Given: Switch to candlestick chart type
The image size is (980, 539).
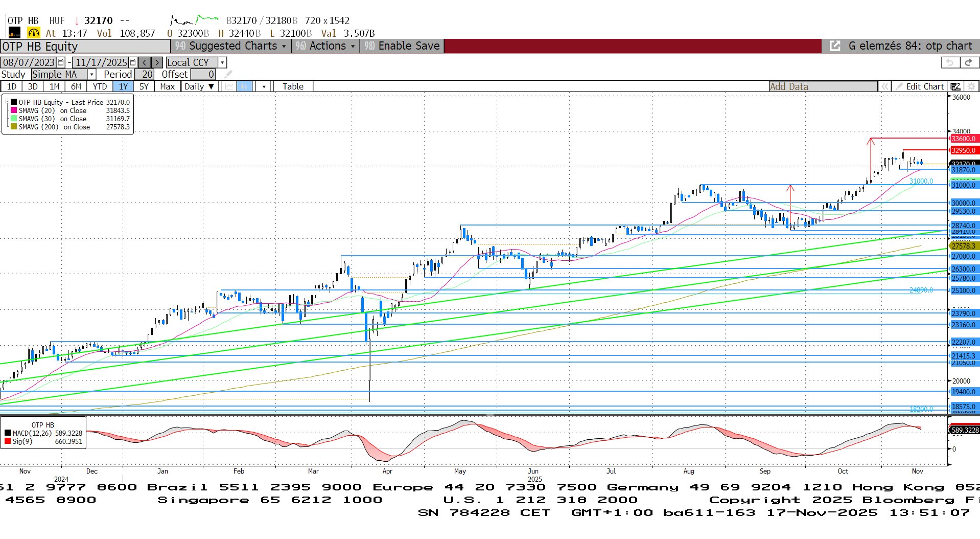Looking at the screenshot, I should point(245,86).
